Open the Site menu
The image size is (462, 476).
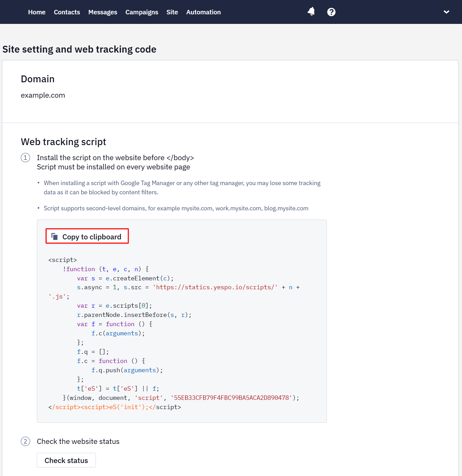pos(172,12)
